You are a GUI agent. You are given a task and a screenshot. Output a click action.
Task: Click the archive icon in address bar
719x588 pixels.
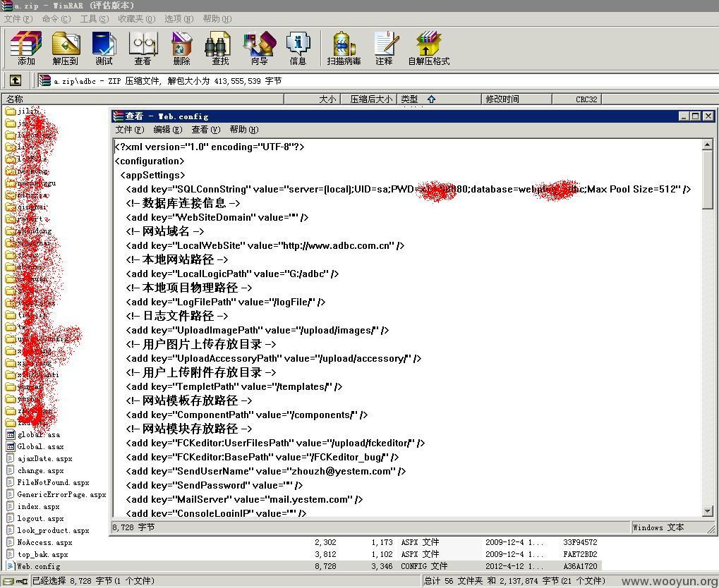[45, 80]
